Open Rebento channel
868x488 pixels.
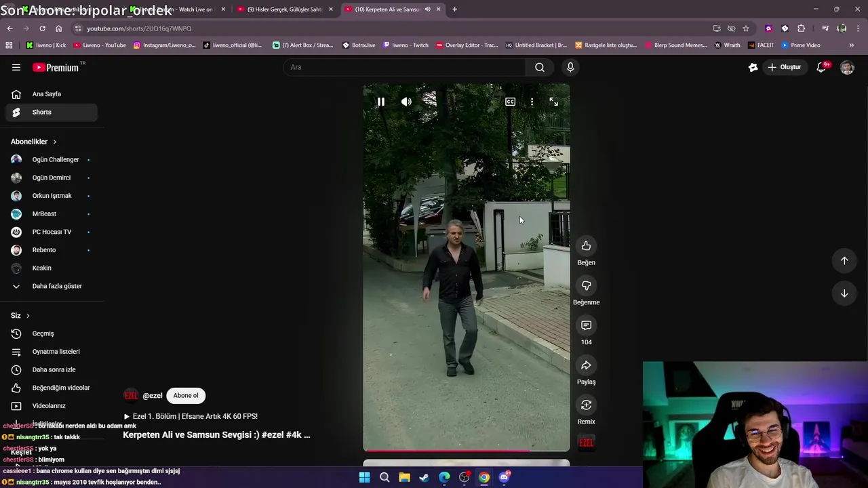(52, 250)
